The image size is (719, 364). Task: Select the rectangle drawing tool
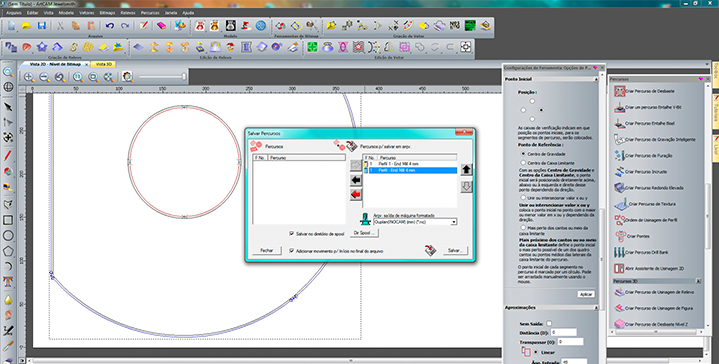click(x=8, y=220)
